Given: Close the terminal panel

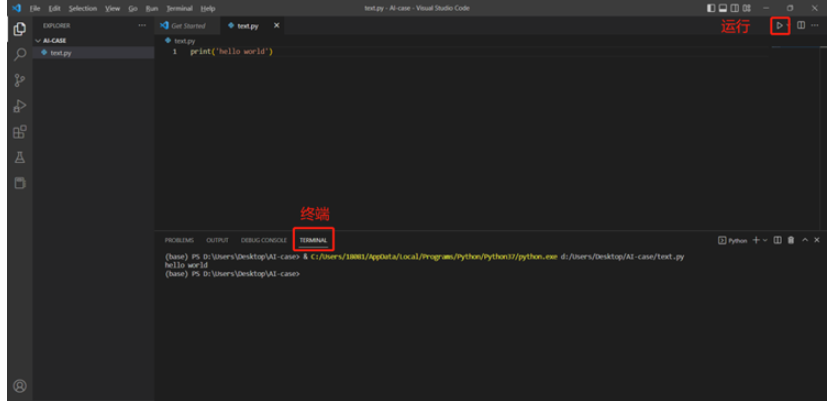Looking at the screenshot, I should click(x=817, y=240).
